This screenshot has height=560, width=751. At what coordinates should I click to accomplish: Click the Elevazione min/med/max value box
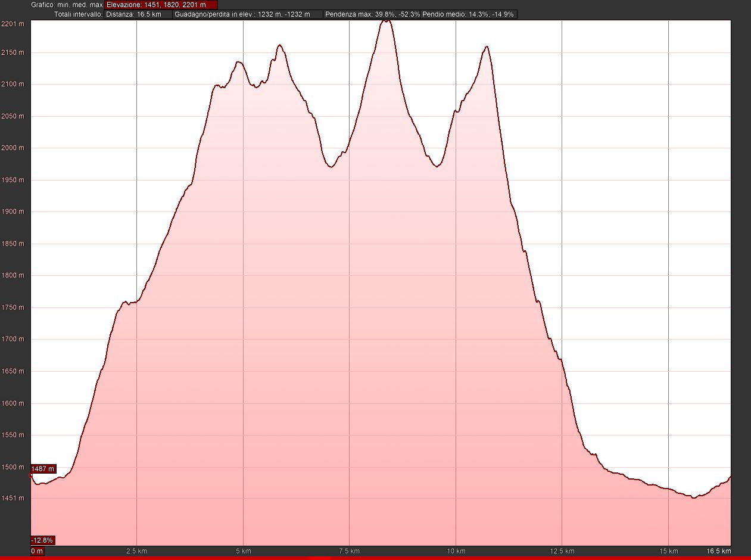(x=161, y=5)
